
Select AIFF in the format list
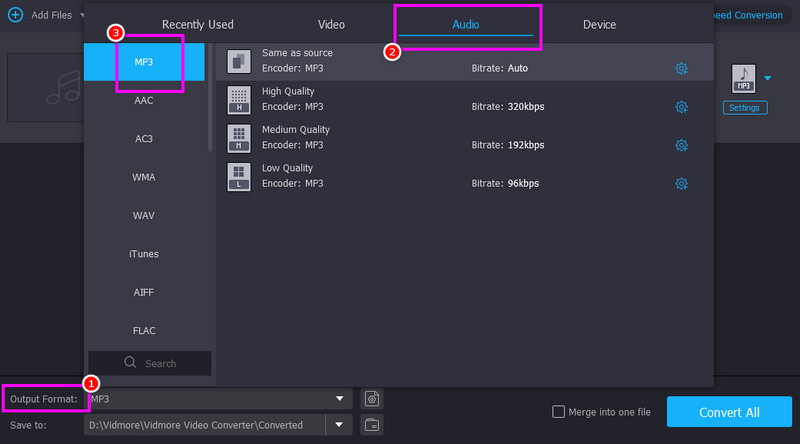click(x=144, y=292)
